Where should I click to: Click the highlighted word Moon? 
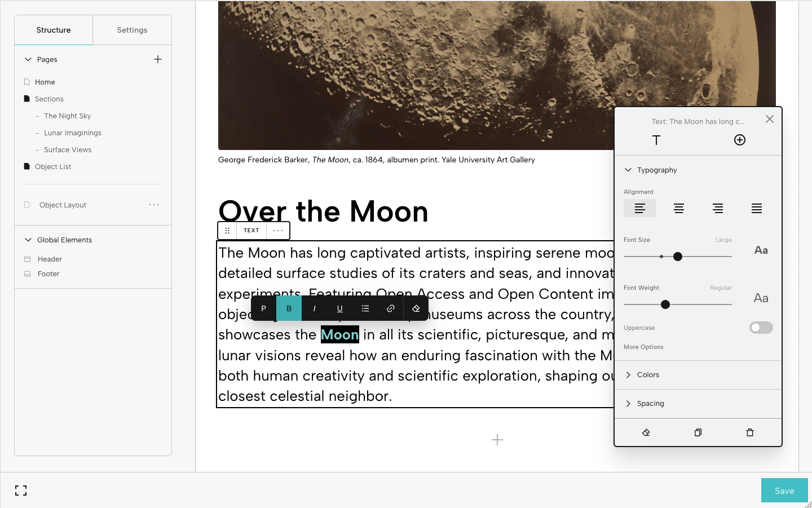(340, 334)
